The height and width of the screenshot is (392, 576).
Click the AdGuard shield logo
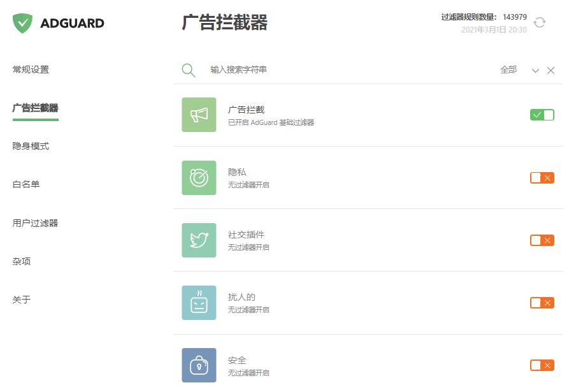(22, 23)
